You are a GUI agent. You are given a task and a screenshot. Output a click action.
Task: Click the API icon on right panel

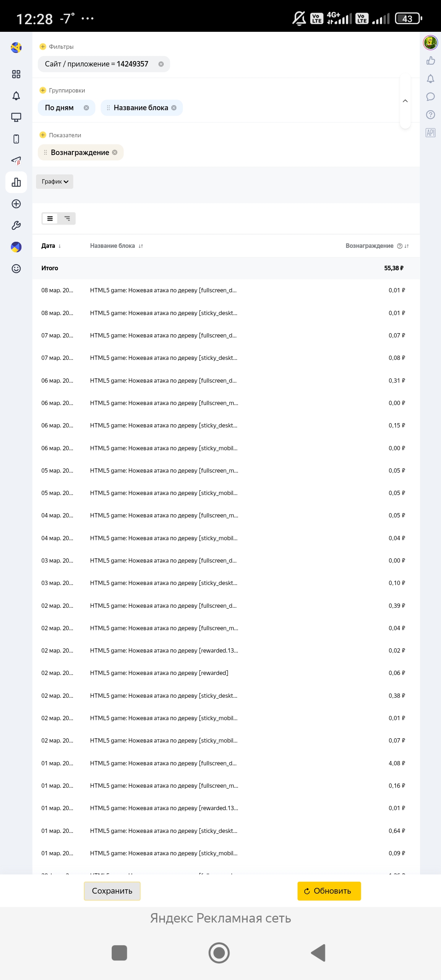(431, 133)
